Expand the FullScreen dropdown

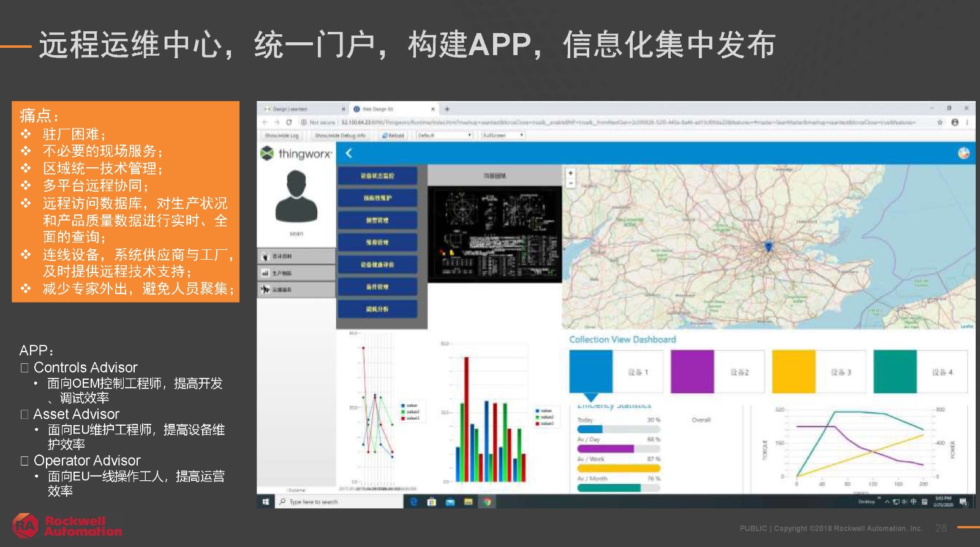click(x=503, y=135)
